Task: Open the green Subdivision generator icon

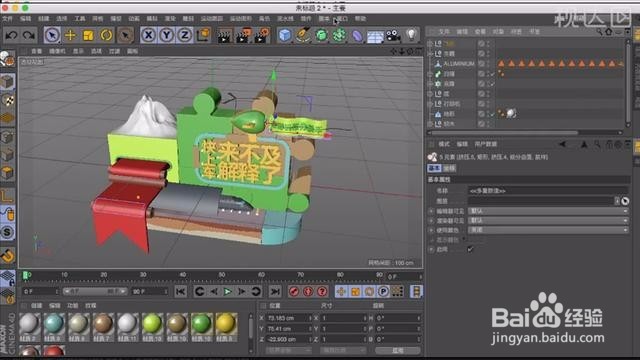Action: 321,35
